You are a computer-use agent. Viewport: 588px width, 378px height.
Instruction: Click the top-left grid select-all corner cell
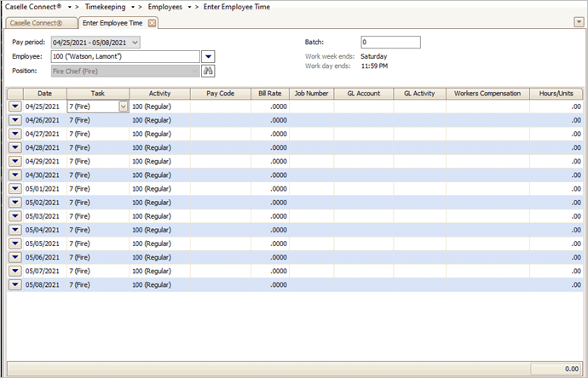pyautogui.click(x=14, y=93)
